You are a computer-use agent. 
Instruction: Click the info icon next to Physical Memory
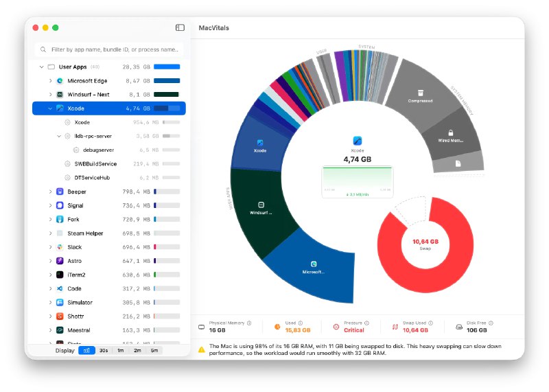249,323
